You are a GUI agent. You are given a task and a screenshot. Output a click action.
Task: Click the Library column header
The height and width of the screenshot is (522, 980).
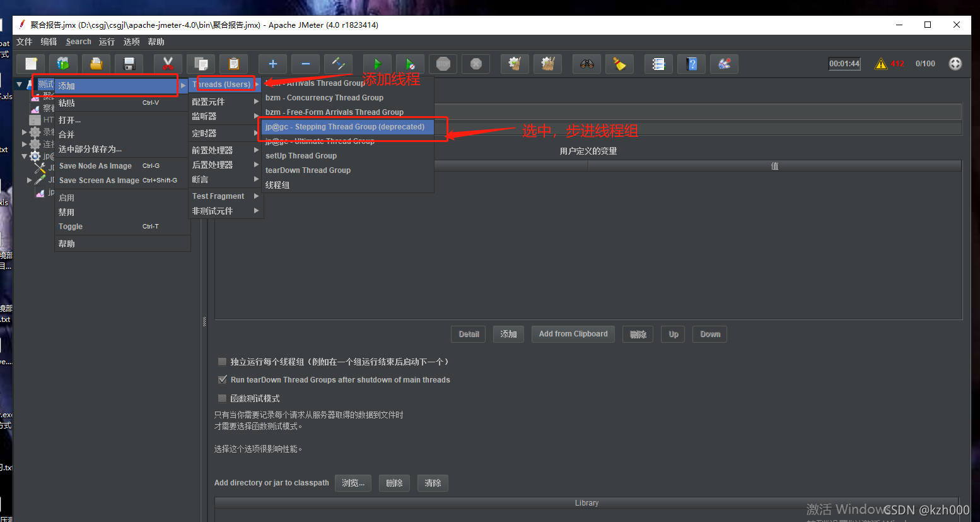point(586,503)
